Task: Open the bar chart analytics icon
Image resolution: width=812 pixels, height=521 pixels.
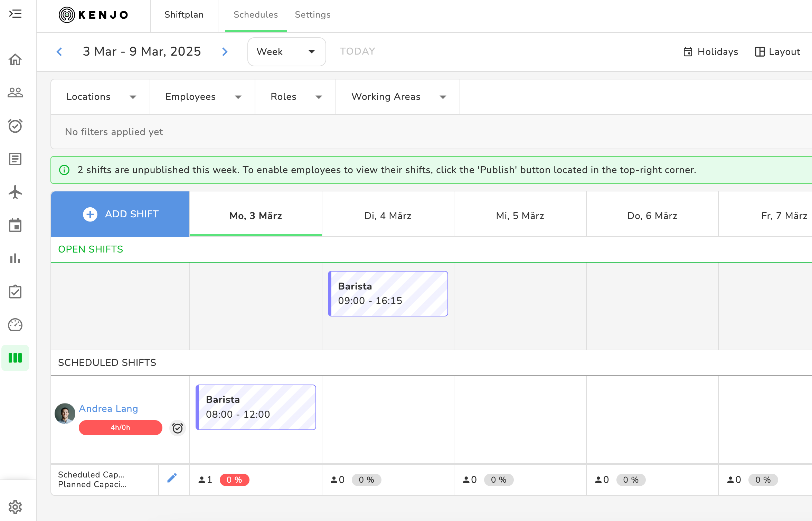Action: (x=15, y=258)
